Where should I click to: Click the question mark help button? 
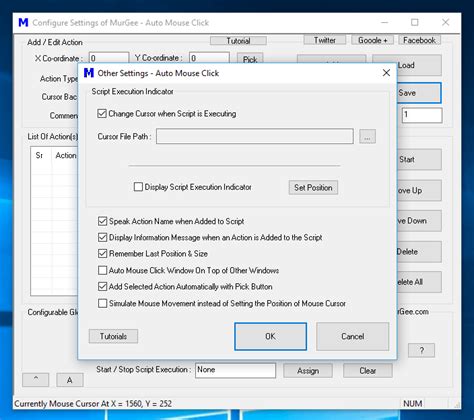[422, 350]
